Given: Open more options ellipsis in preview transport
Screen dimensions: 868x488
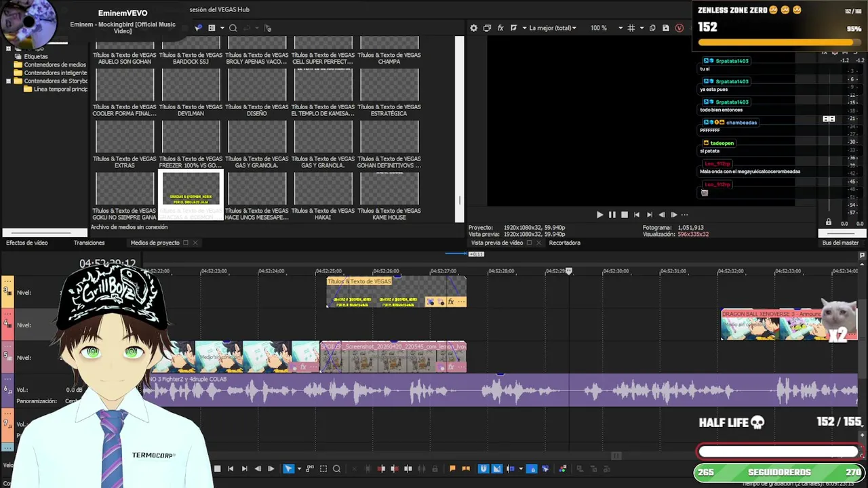Looking at the screenshot, I should (685, 215).
